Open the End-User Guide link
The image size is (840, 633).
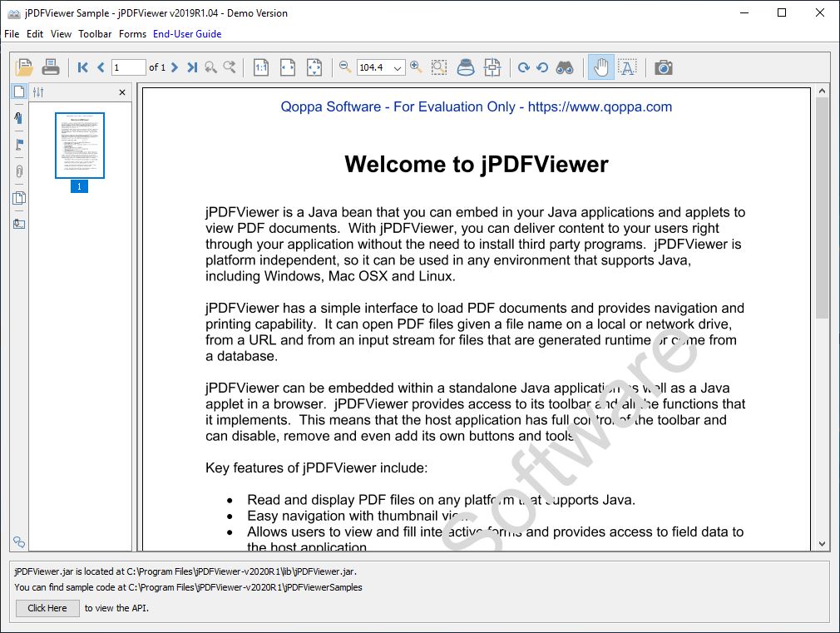click(187, 34)
